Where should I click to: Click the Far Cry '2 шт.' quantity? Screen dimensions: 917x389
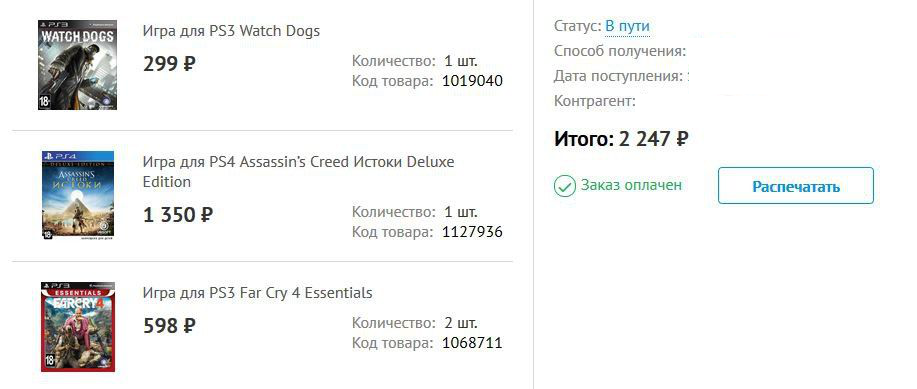point(461,322)
